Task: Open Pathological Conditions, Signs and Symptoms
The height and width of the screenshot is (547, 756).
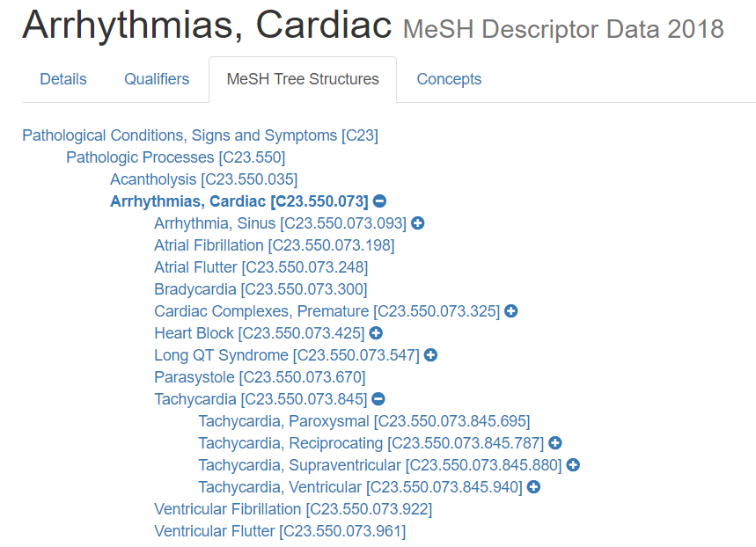Action: click(201, 135)
